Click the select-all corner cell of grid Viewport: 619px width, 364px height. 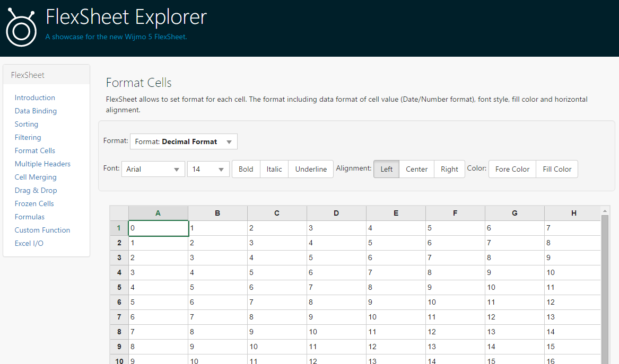pos(119,214)
